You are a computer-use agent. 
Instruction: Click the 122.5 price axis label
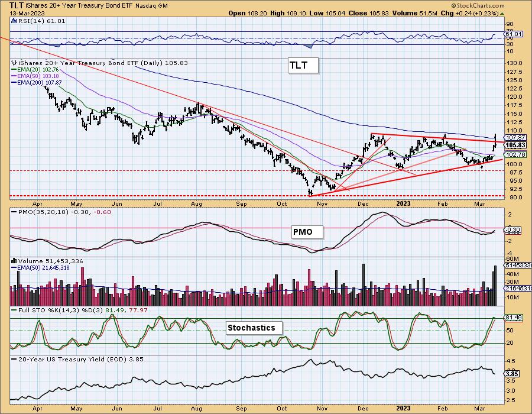[515, 89]
